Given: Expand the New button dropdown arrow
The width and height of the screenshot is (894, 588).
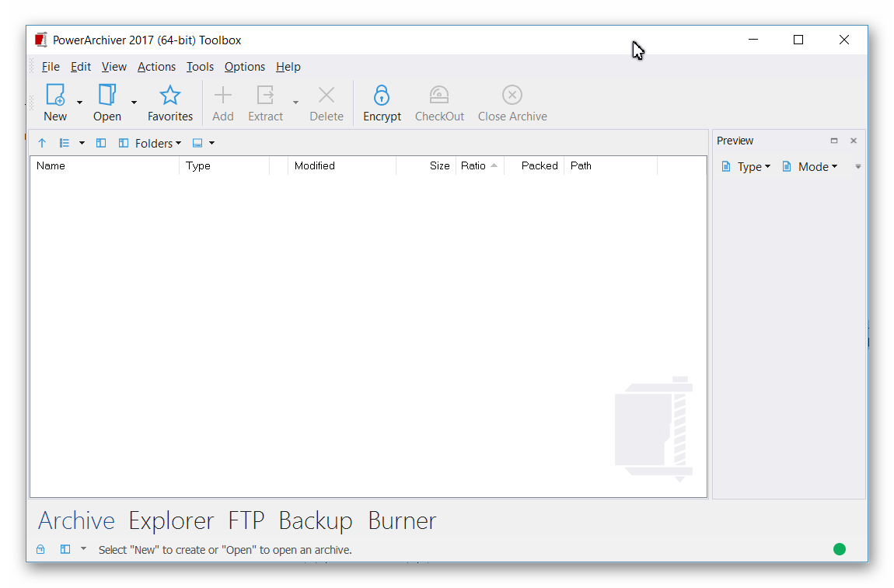Looking at the screenshot, I should click(80, 103).
